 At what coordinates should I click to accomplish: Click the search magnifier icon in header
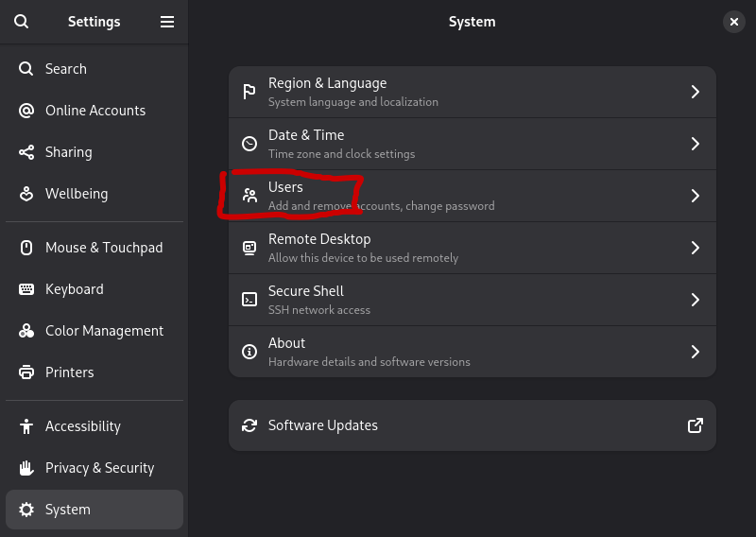[x=22, y=22]
